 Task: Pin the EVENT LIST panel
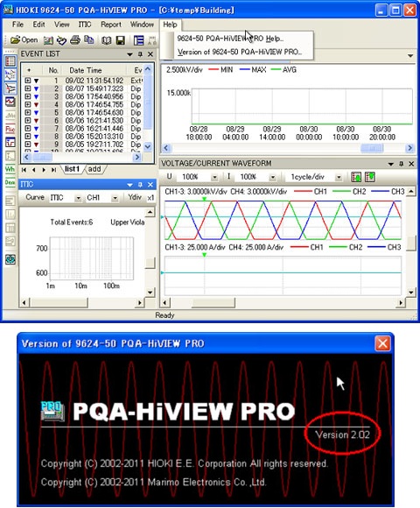click(x=140, y=54)
